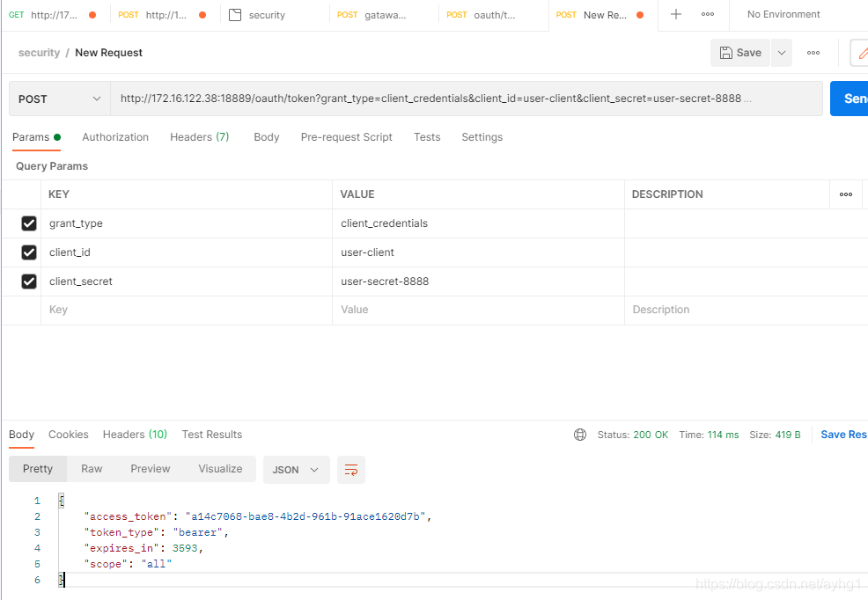Image resolution: width=868 pixels, height=600 pixels.
Task: Open the POST method dropdown
Action: tap(60, 99)
